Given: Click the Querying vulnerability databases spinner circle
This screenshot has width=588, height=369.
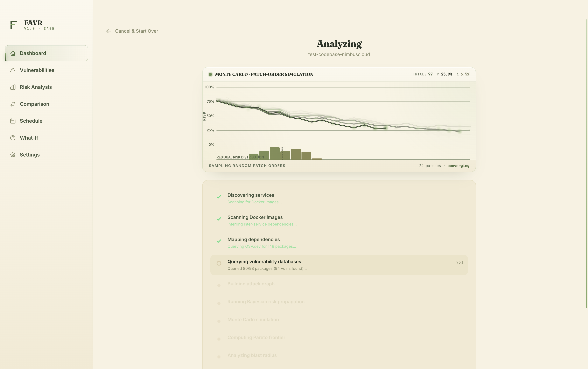Looking at the screenshot, I should tap(219, 263).
